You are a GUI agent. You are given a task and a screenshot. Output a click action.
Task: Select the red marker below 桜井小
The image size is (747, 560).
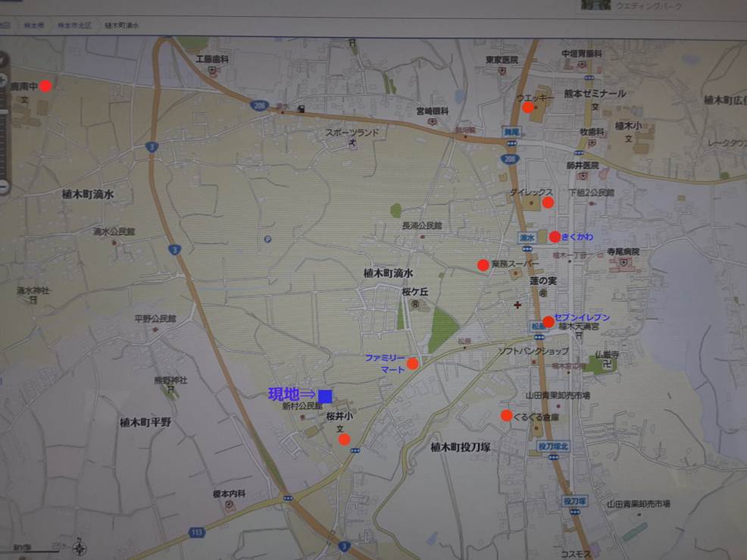click(x=344, y=440)
